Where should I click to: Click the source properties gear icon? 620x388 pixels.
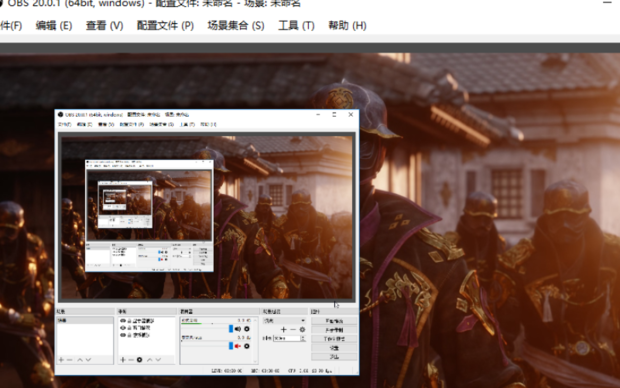139,360
